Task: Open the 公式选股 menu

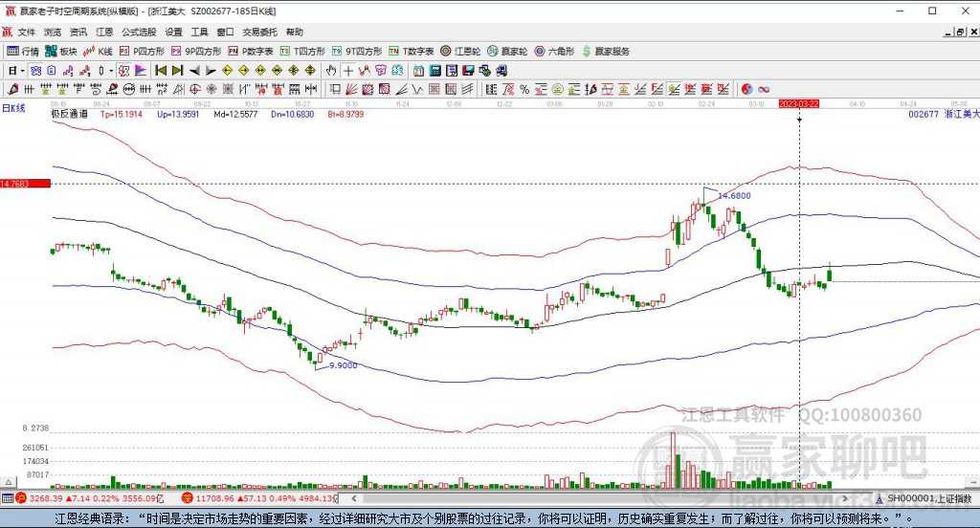Action: coord(139,32)
